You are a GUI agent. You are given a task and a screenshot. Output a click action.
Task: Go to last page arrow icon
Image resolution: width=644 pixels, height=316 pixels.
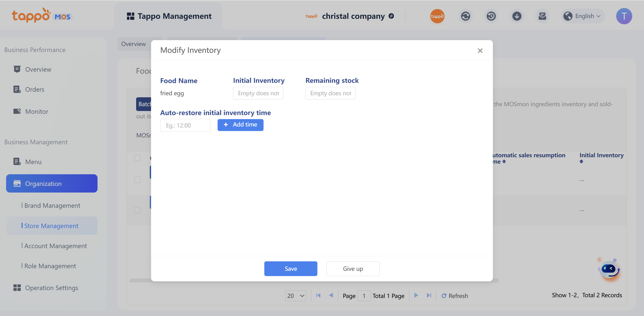coord(429,295)
